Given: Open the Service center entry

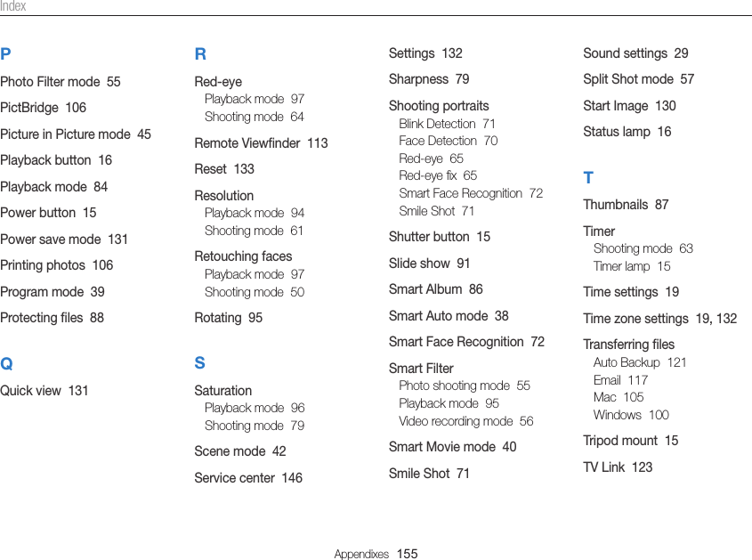Looking at the screenshot, I should click(247, 478).
